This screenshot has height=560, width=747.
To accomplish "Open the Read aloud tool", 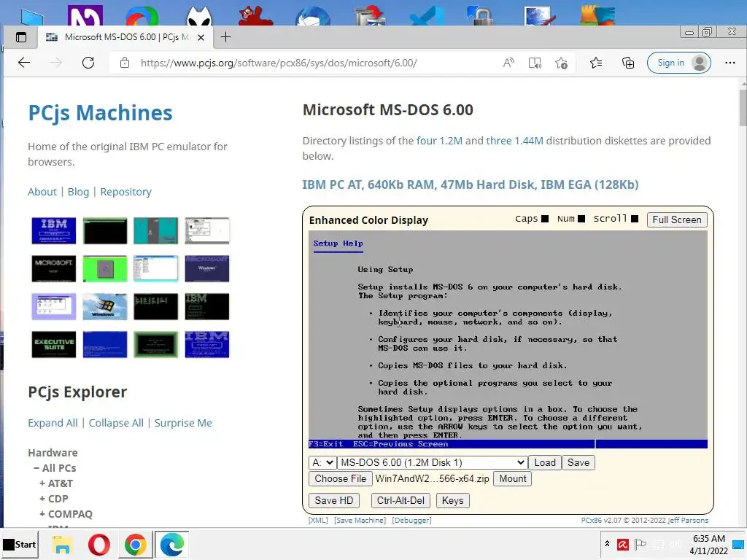I will [x=508, y=63].
